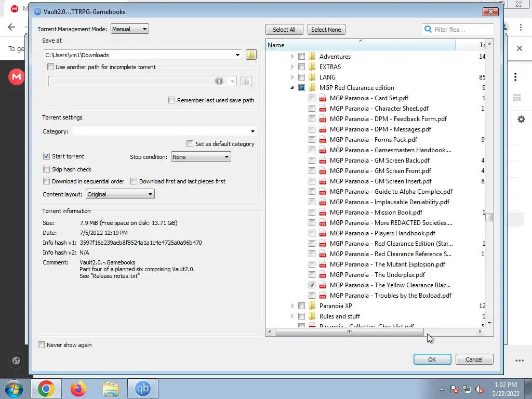
Task: Click the Rules and stuff folder icon
Action: [x=312, y=316]
